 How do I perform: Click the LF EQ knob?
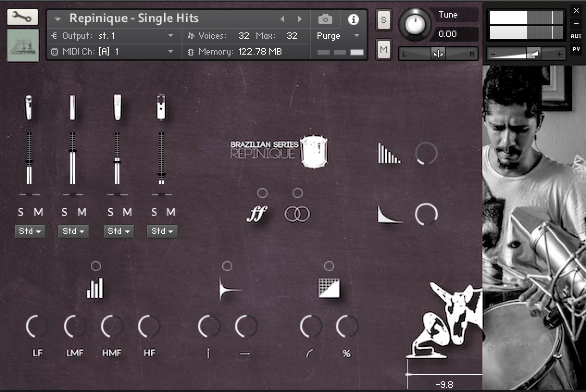(x=37, y=327)
